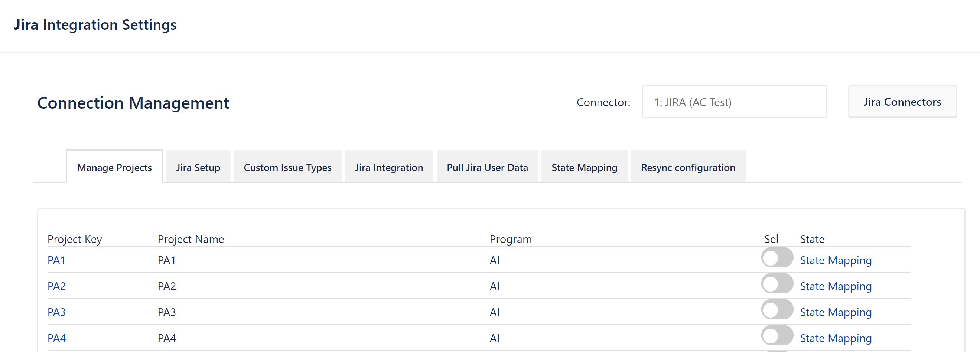Open the Connector dropdown showing JIRA (AC Test)
Viewport: 980px width, 352px height.
click(734, 102)
